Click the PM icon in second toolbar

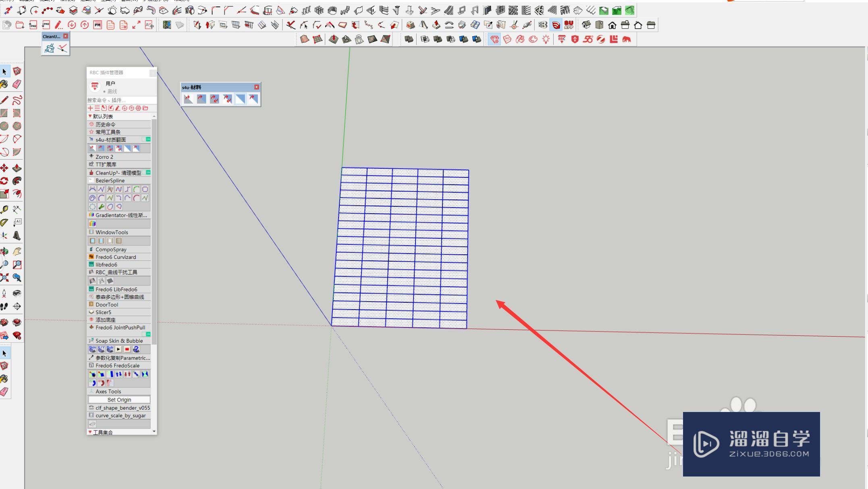coord(98,25)
